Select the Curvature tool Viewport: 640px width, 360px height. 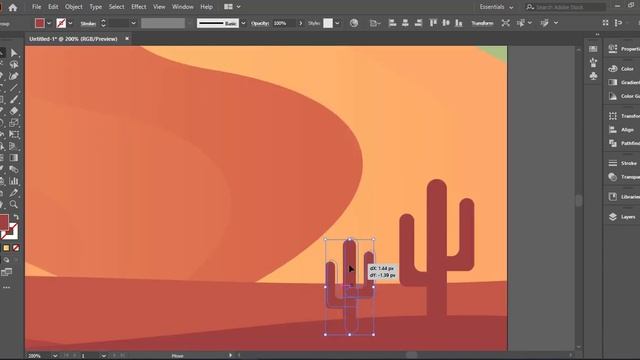click(x=14, y=76)
